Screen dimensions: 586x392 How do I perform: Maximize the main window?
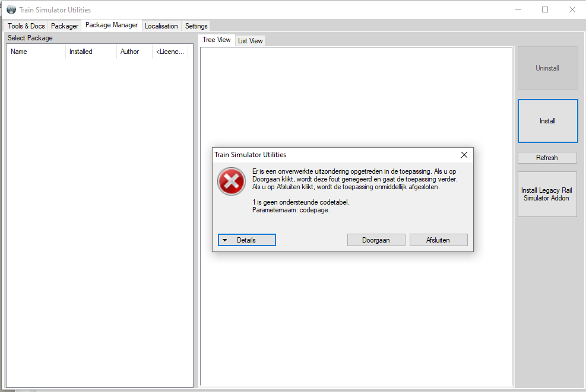545,9
